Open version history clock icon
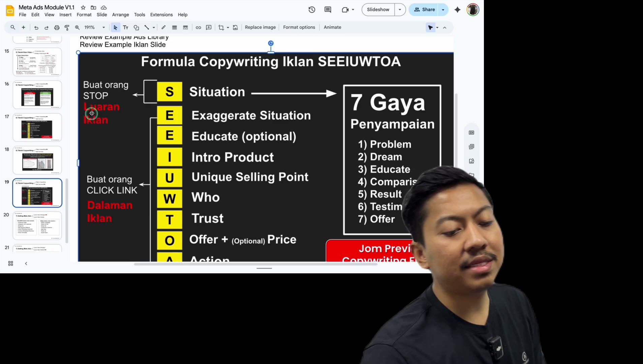Screen dimensions: 643x364 point(312,10)
